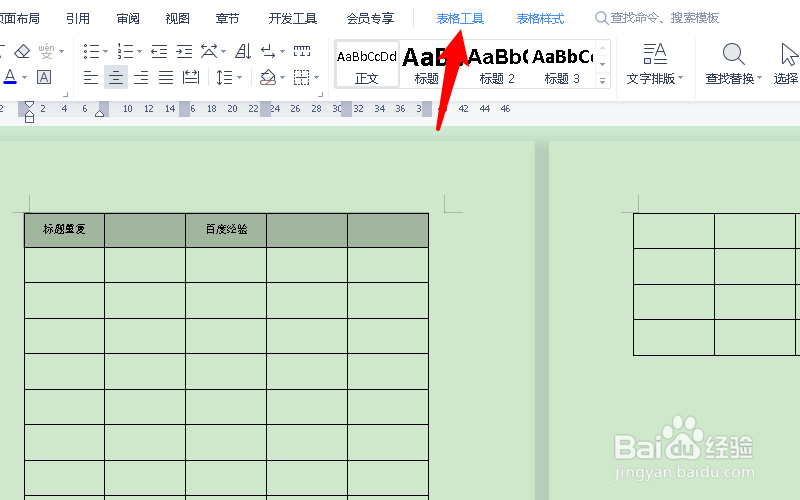This screenshot has height=500, width=800.
Task: Click table cell 标题重复
Action: pyautogui.click(x=64, y=230)
